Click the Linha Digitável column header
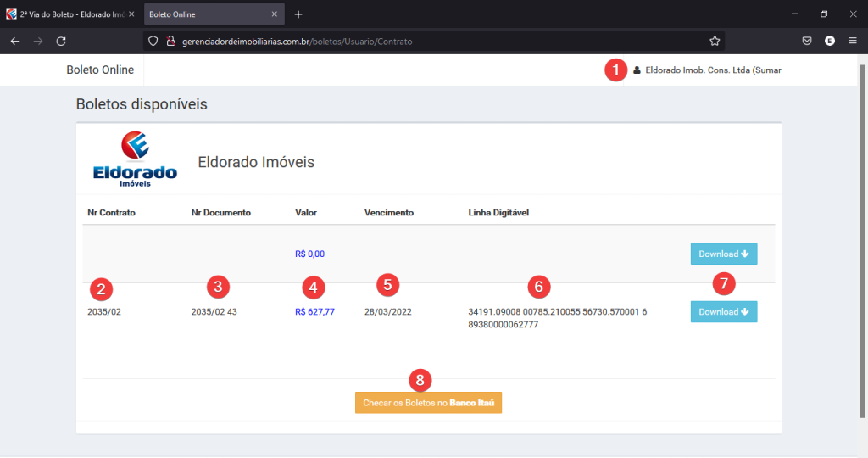The height and width of the screenshot is (458, 868). [498, 213]
